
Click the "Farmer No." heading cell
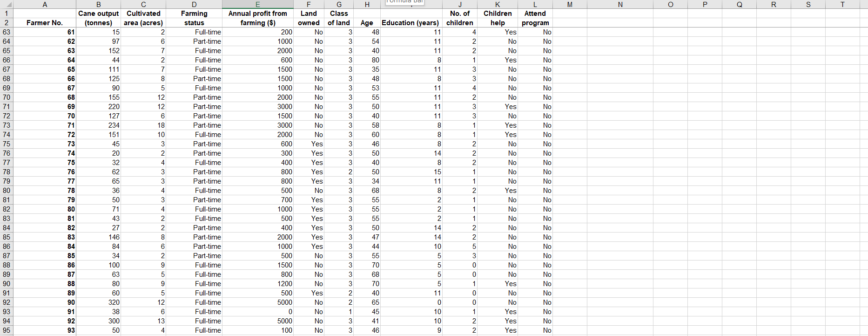pyautogui.click(x=45, y=23)
